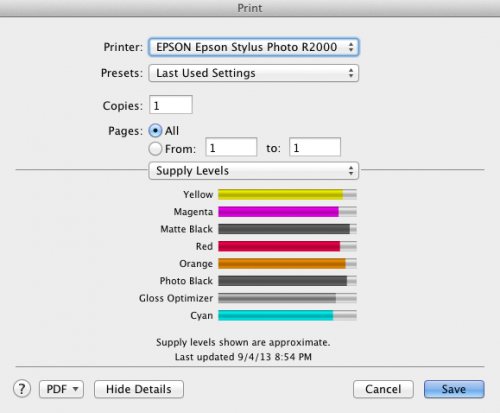Open the PDF dropdown menu
This screenshot has height=413, width=500.
61,389
